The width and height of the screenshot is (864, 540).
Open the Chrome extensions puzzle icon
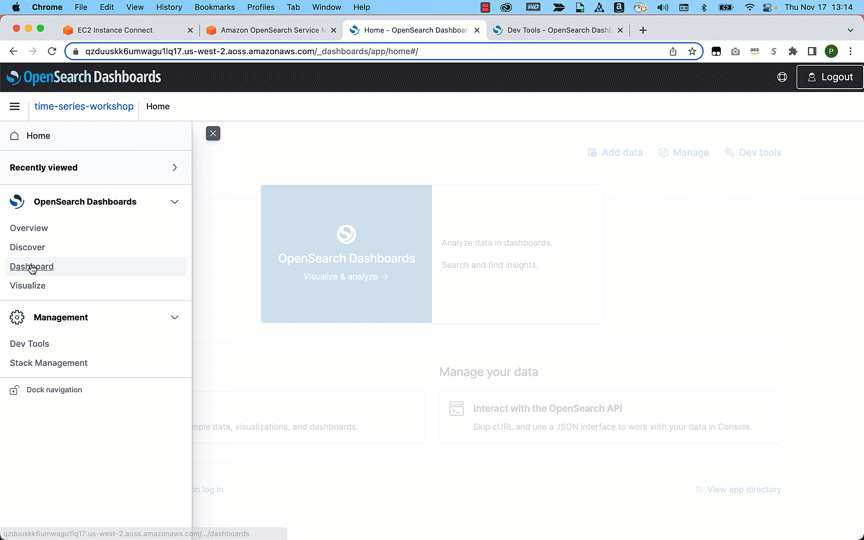click(x=792, y=51)
